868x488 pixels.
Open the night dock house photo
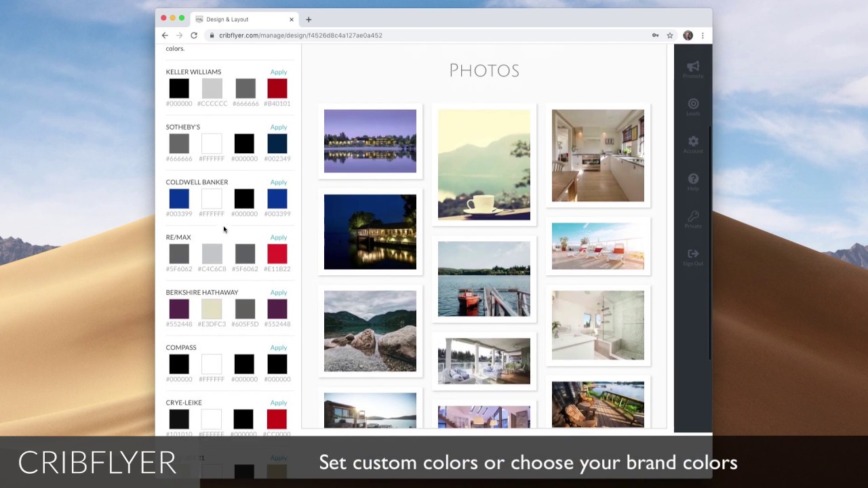pos(370,232)
